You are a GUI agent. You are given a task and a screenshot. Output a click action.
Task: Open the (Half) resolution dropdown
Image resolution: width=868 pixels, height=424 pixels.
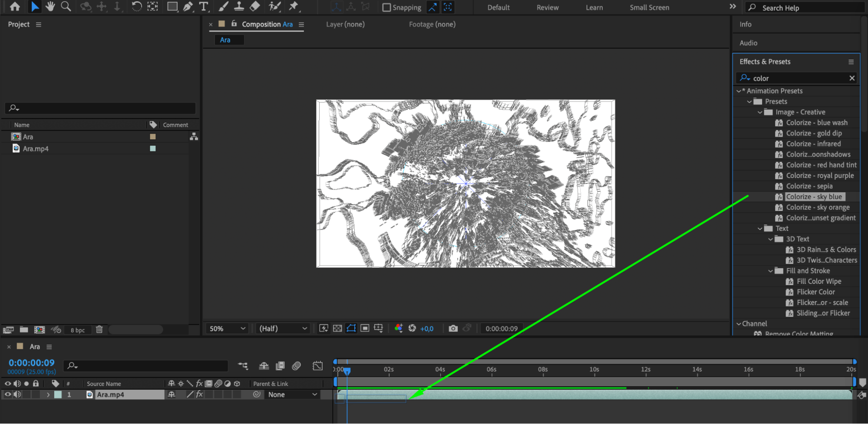click(x=283, y=329)
